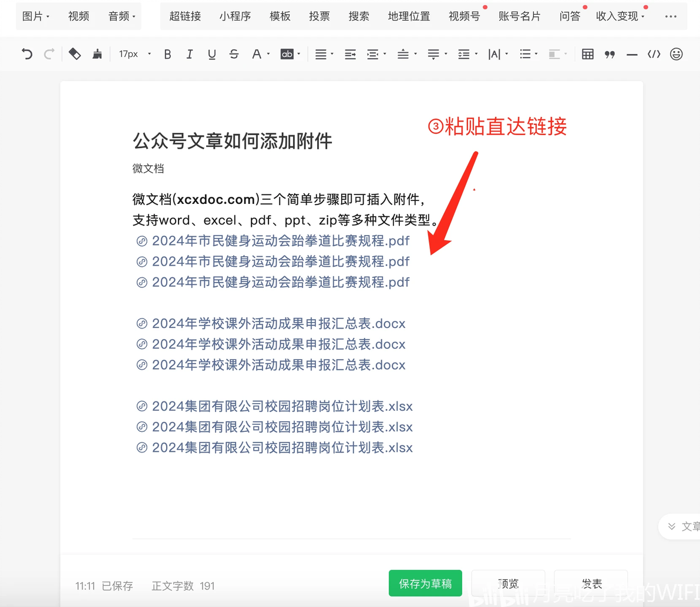Insert a blockquote with quote icon
The image size is (700, 607).
click(610, 55)
